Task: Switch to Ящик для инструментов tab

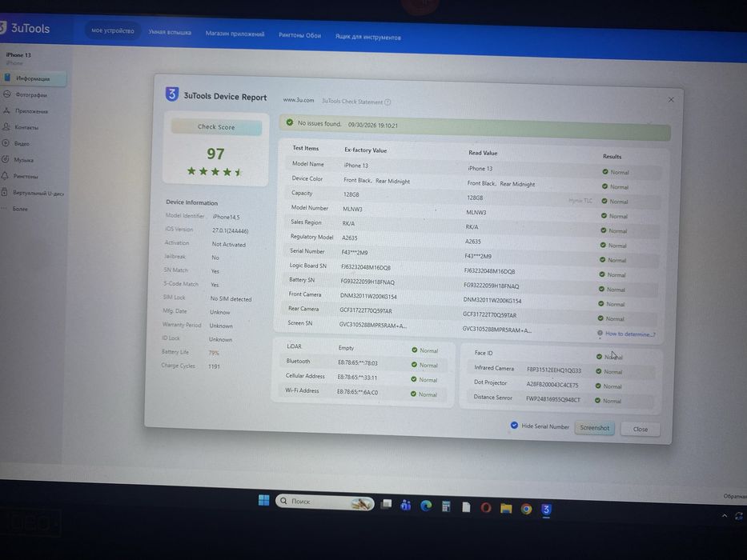Action: point(367,37)
